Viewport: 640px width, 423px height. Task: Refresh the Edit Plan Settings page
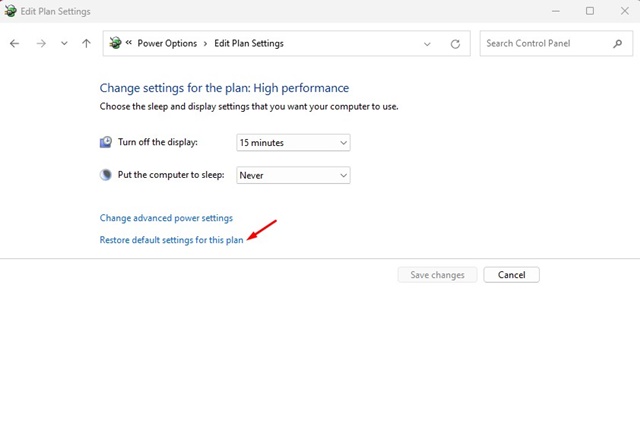point(455,44)
